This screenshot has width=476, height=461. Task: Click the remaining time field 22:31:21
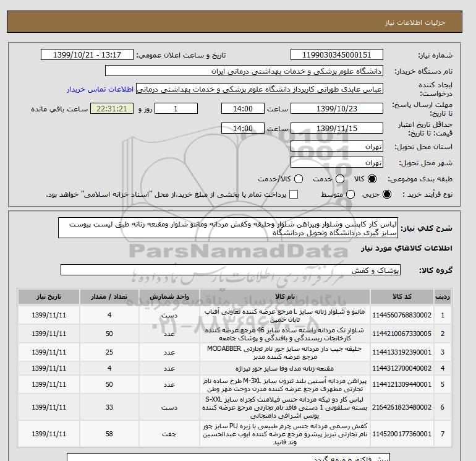coord(112,108)
